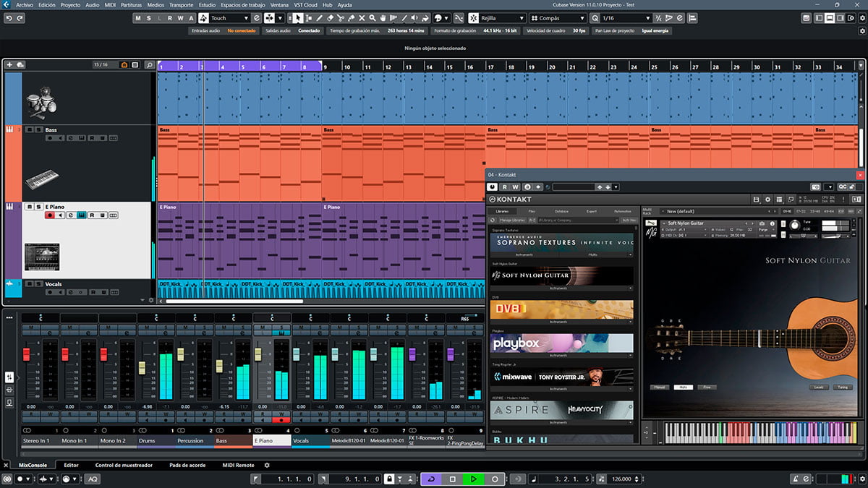Open Kontakt options gear icon

(x=768, y=199)
